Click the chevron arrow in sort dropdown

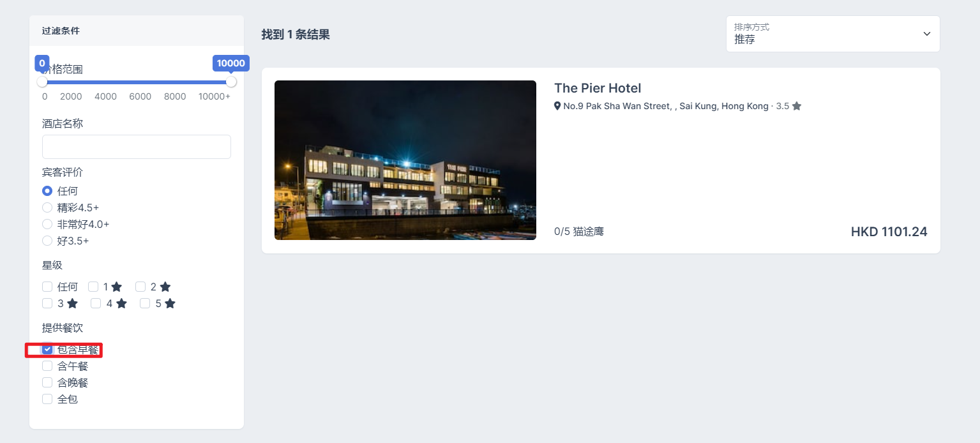926,34
